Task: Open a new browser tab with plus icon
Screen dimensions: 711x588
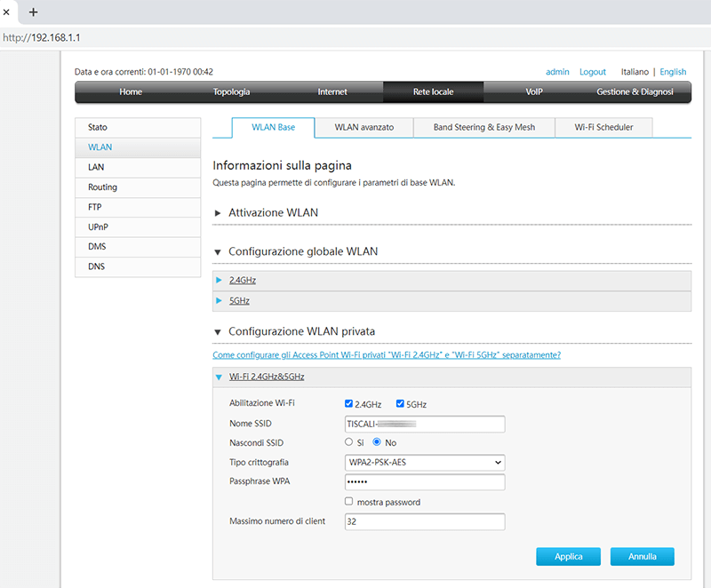Action: (x=34, y=12)
